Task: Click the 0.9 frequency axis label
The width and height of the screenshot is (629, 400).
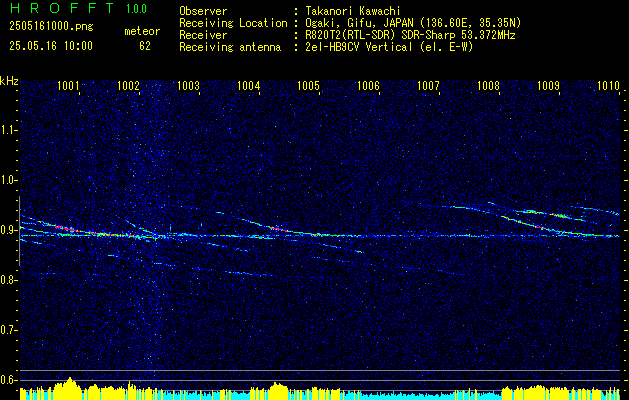Action: coord(8,230)
